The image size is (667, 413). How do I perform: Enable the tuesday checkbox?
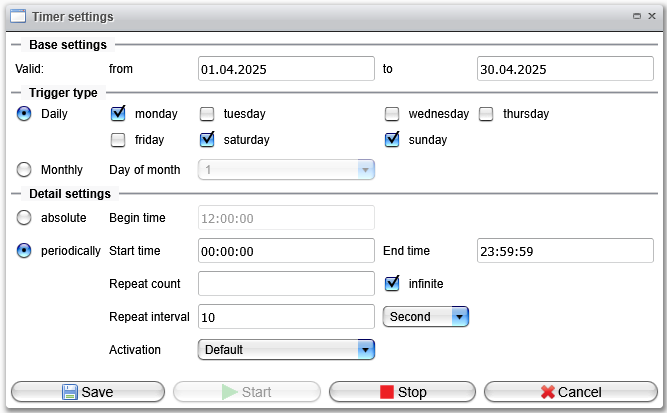click(207, 114)
